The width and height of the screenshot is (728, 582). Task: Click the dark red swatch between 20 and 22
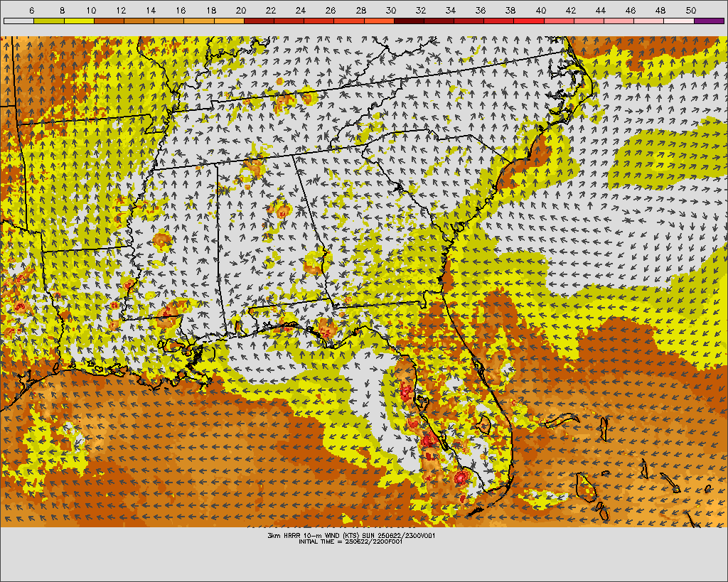click(259, 21)
